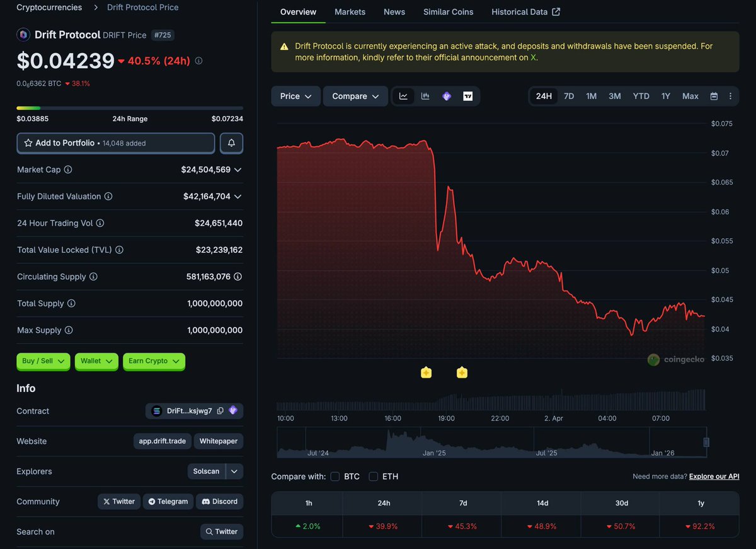Switch to line chart view icon

(x=403, y=96)
